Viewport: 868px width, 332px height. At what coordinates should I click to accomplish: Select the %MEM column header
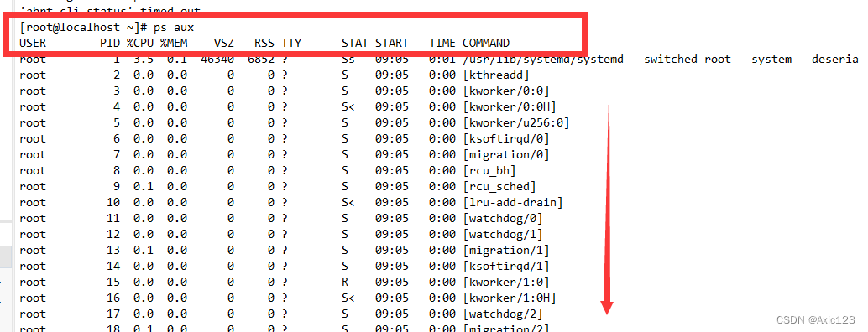(x=175, y=43)
